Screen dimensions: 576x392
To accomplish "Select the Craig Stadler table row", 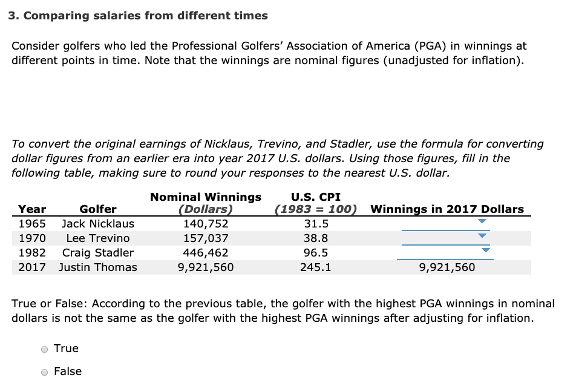I will (x=182, y=253).
